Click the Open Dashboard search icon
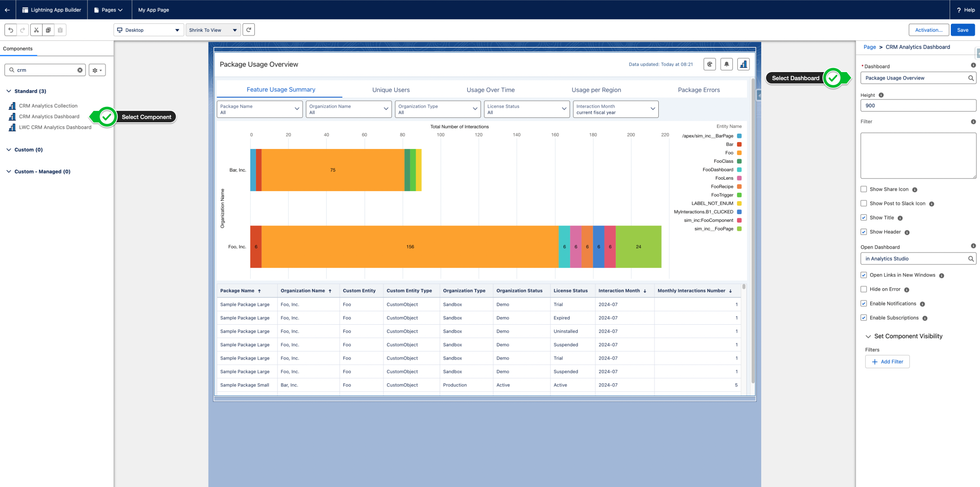Screen dimensions: 980x487 971,259
